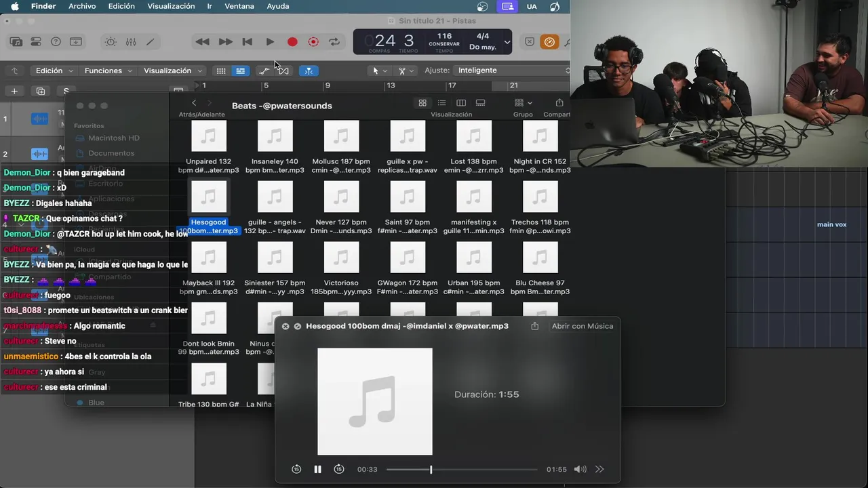Viewport: 868px width, 488px height.
Task: Select the Saint 97 bpm file
Action: click(x=408, y=208)
